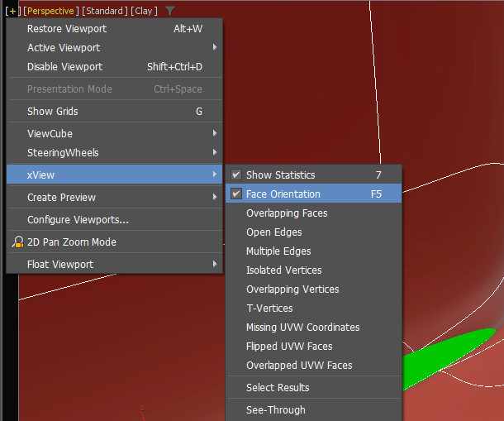The image size is (504, 421).
Task: Open the Perspective viewport label menu
Action: [x=50, y=12]
